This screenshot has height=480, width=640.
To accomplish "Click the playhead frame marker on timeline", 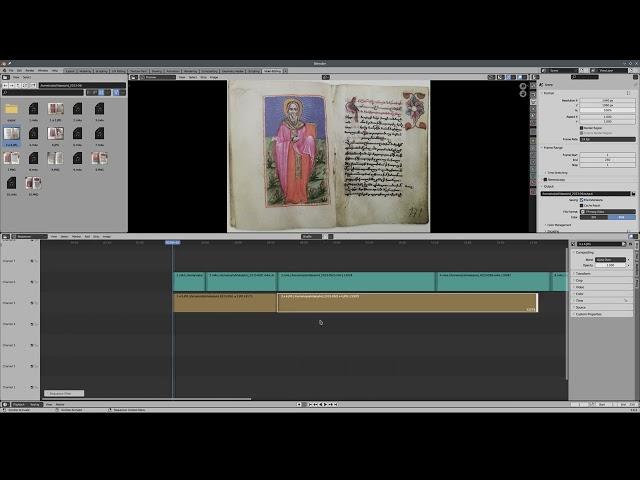I will [x=173, y=242].
